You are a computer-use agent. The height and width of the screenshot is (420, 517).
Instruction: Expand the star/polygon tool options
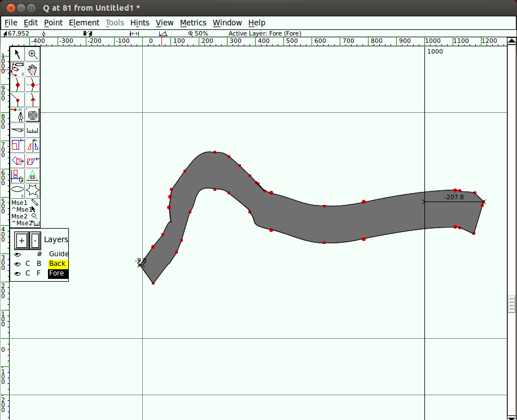tap(37, 195)
